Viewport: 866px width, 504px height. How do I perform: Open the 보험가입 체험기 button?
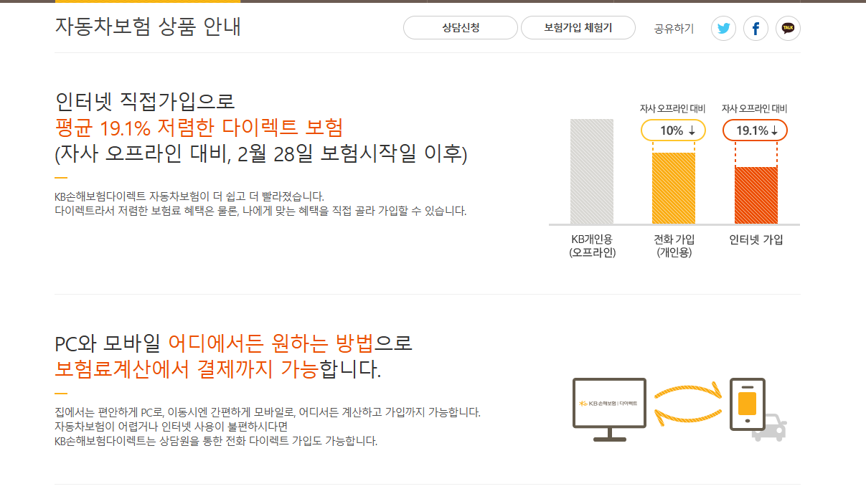click(578, 28)
